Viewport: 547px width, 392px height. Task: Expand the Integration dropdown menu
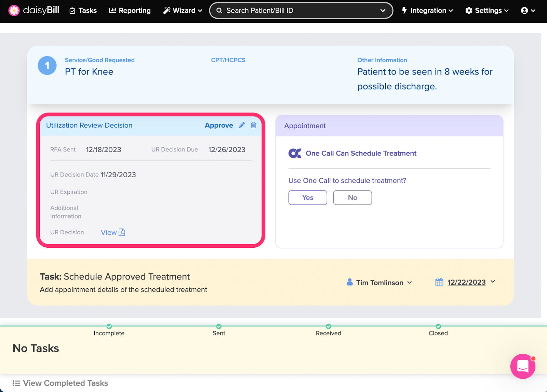coord(427,11)
